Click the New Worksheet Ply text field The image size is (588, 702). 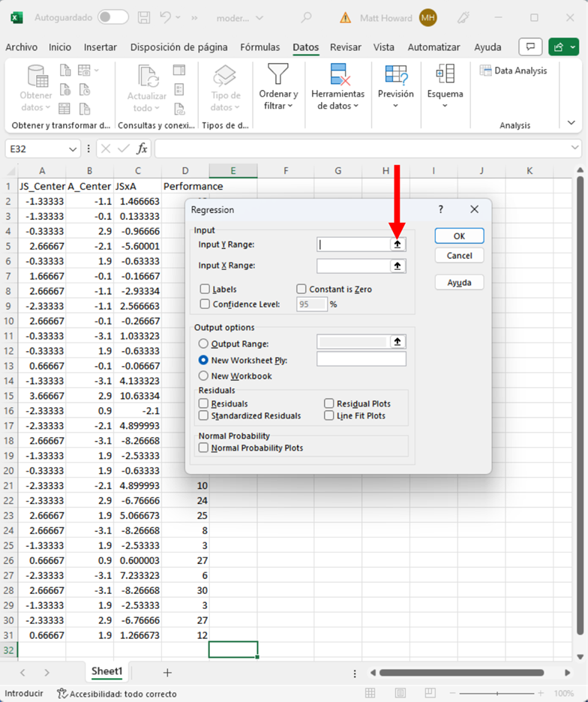[361, 360]
